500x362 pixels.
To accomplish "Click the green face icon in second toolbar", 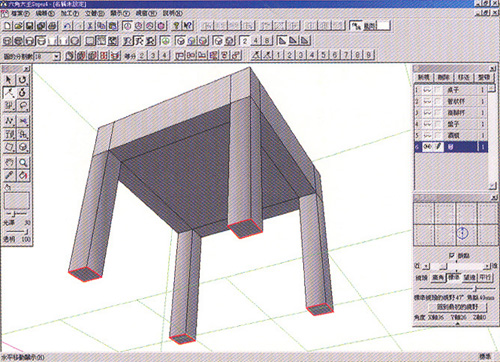I will [x=165, y=41].
